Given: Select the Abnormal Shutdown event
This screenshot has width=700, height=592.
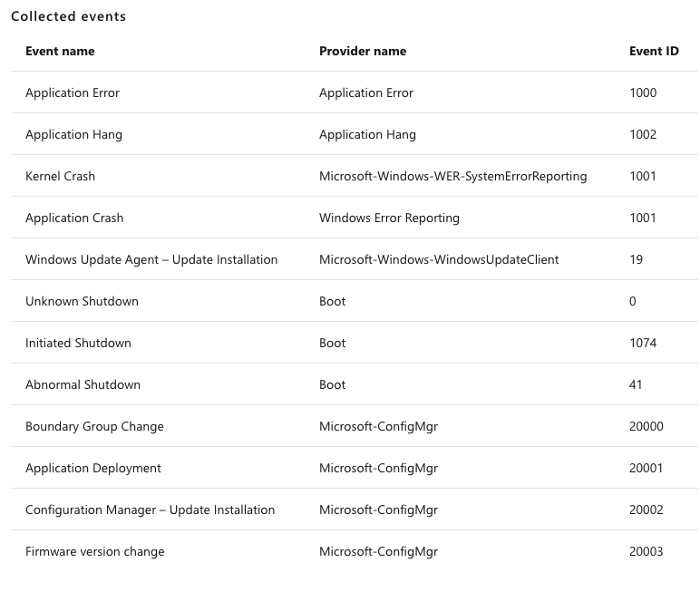Looking at the screenshot, I should [83, 384].
